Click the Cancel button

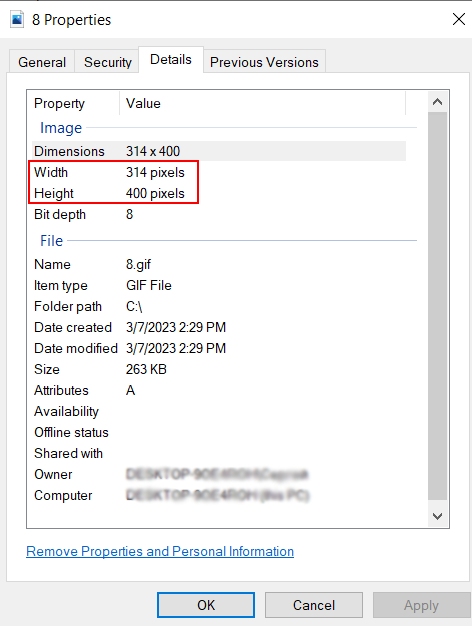click(314, 605)
